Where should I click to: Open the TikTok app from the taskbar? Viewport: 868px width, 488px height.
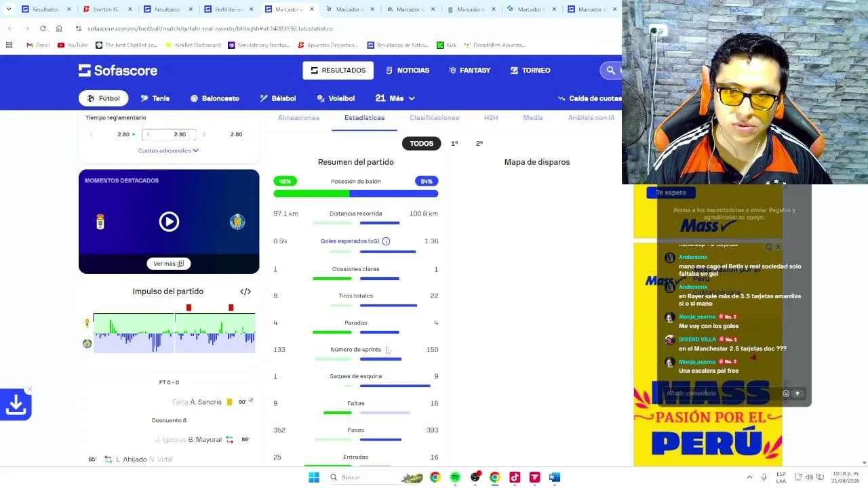(x=515, y=477)
